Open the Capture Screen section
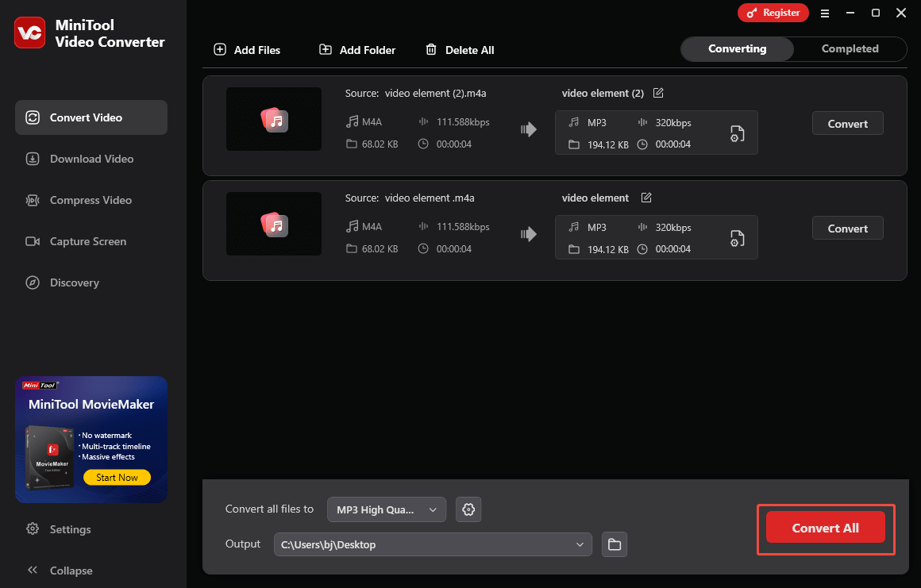The image size is (921, 588). click(91, 241)
